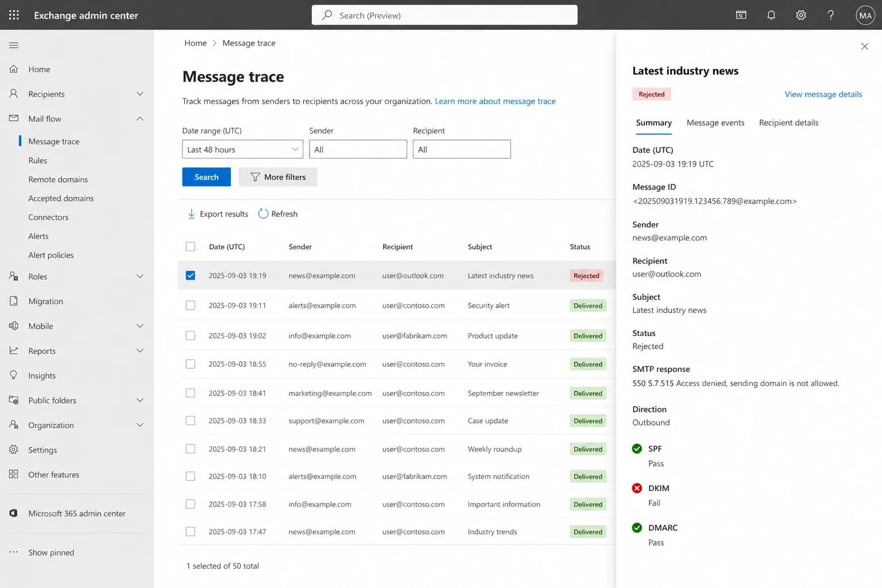Open settings gear in top bar

click(x=801, y=15)
